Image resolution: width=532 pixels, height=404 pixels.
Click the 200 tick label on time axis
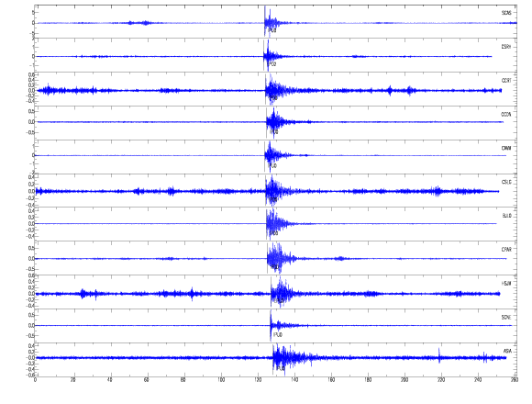point(405,380)
